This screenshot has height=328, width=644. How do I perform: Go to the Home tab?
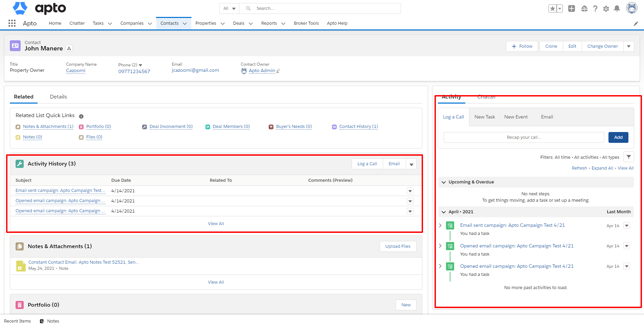[55, 23]
